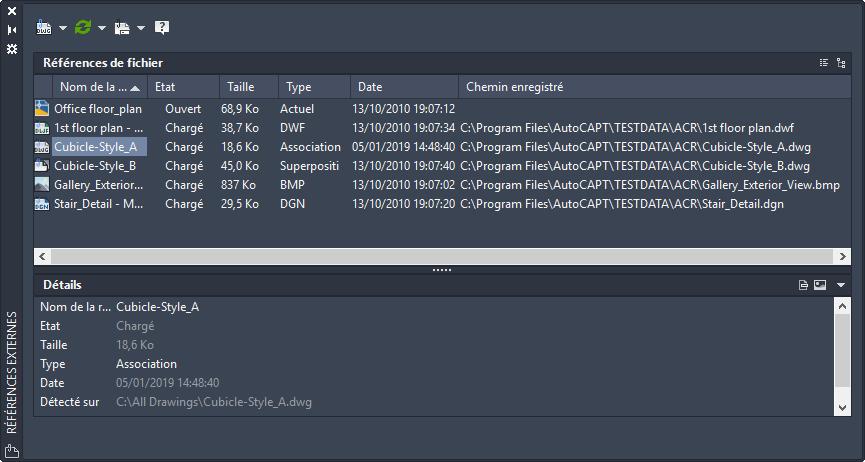Select the Office floor_plan file row
Screen dimensions: 865x462
coord(97,108)
